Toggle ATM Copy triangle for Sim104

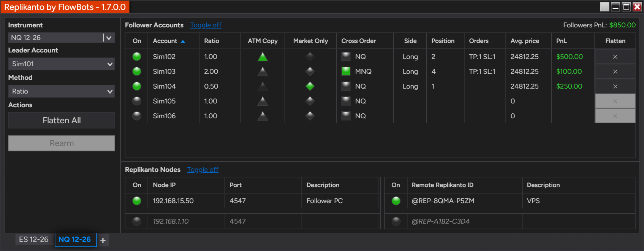pyautogui.click(x=263, y=86)
